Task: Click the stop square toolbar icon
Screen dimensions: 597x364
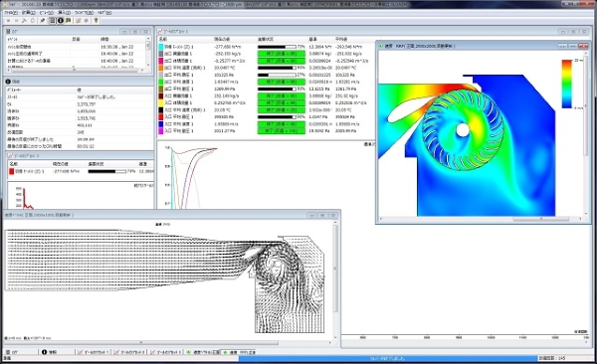Action: [x=8, y=21]
